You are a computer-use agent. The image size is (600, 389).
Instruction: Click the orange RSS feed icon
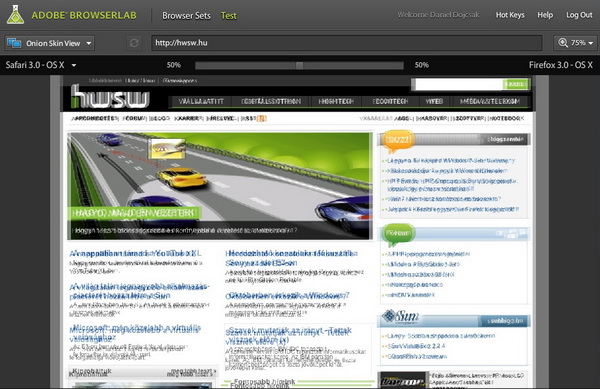tap(262, 119)
